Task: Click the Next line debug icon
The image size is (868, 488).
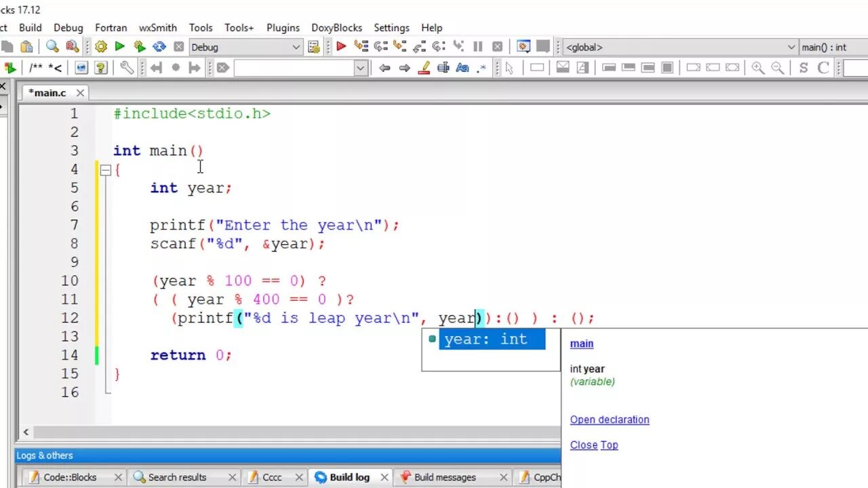Action: point(380,47)
